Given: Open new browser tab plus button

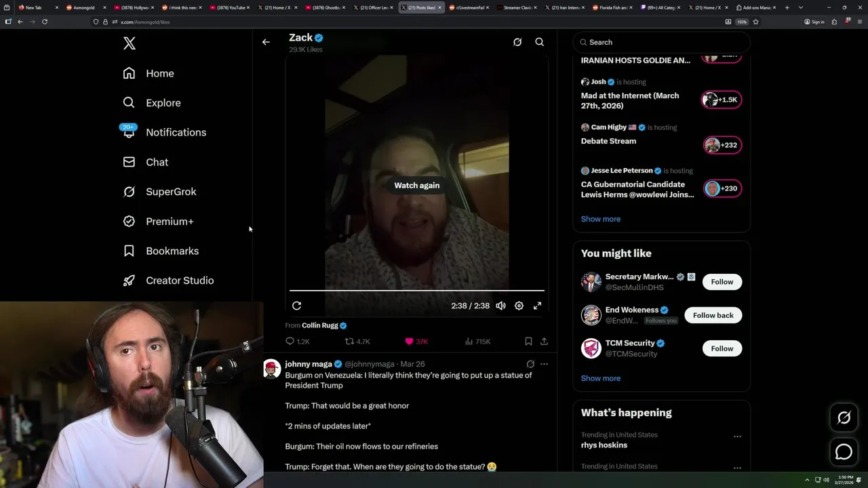Looking at the screenshot, I should pos(787,7).
